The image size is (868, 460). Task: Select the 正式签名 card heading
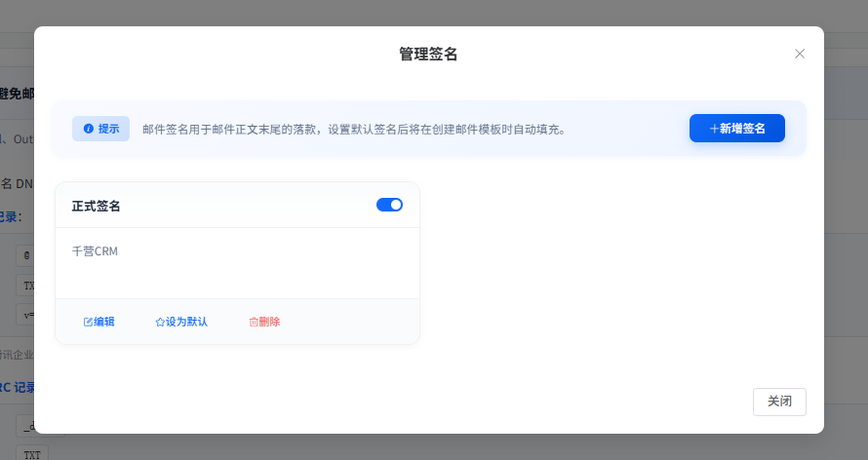tap(97, 206)
